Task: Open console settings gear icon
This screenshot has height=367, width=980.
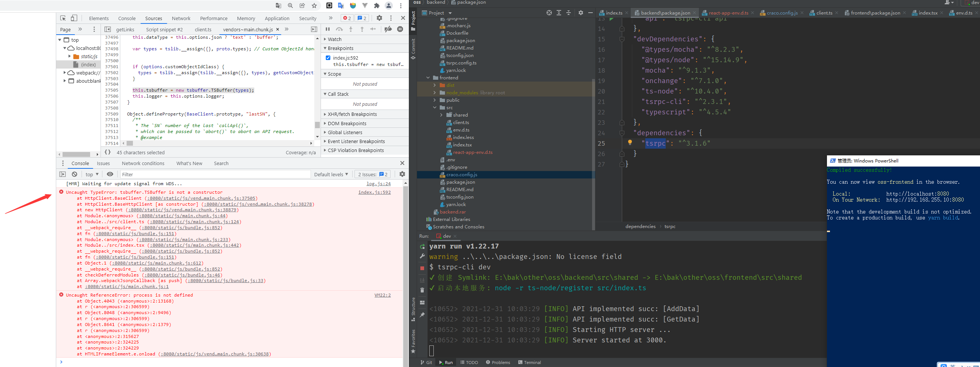Action: 402,174
